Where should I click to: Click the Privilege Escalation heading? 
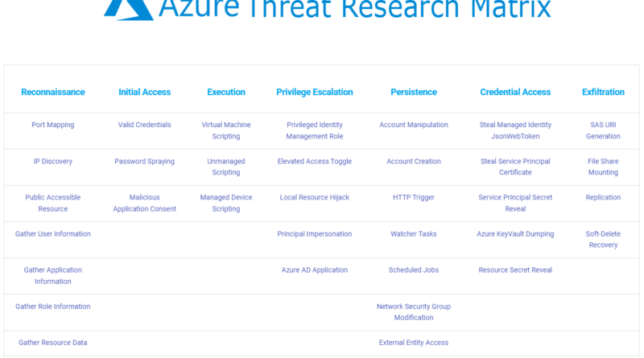click(x=315, y=92)
